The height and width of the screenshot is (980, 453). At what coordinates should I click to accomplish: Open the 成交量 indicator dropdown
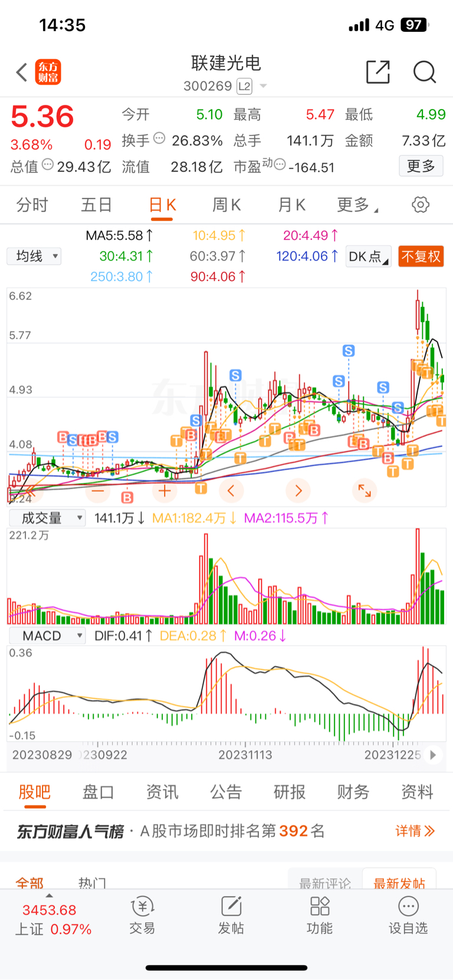[47, 518]
